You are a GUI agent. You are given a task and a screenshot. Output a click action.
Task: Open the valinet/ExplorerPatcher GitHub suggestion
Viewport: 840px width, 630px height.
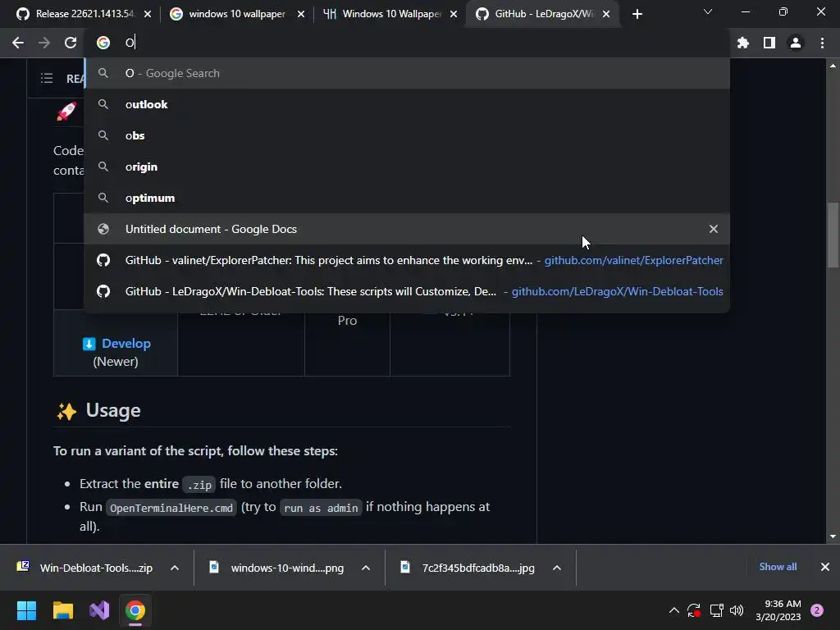click(x=407, y=260)
